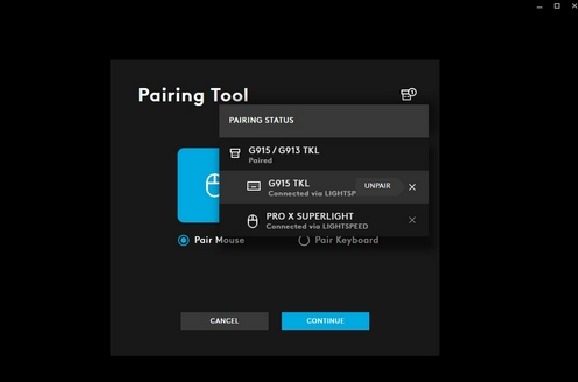This screenshot has width=578, height=382.
Task: Select the Pair Keyboard radio button
Action: tap(304, 240)
